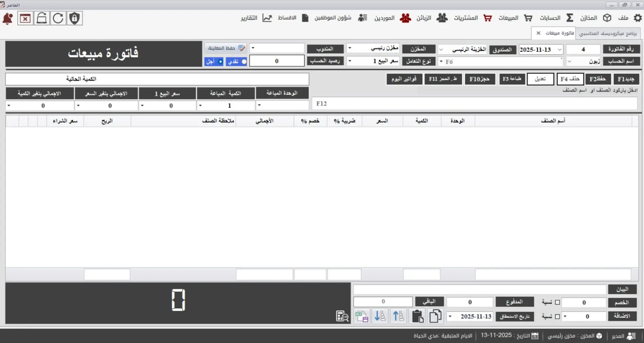Click inside the F12 barcode input field
Viewport: 644px width, 343px height.
coord(474,103)
